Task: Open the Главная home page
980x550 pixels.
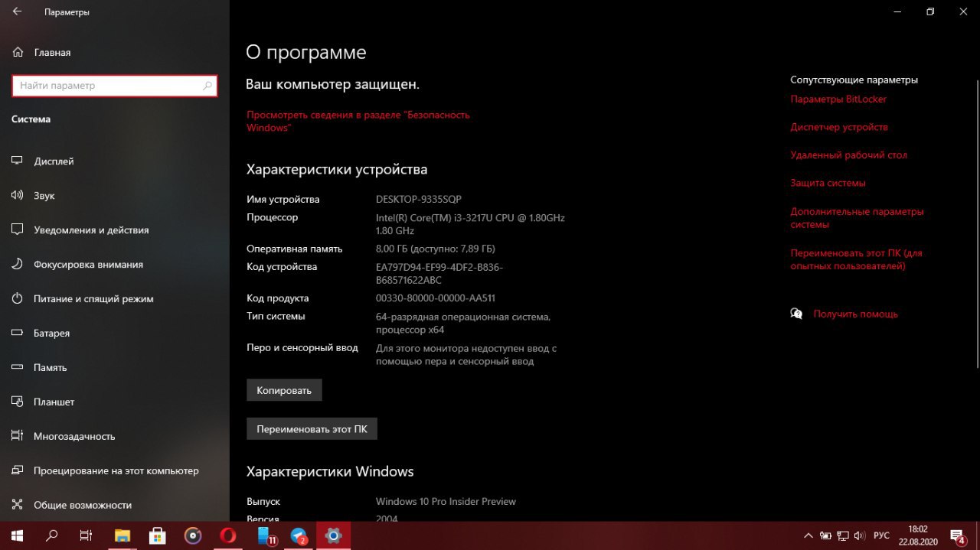Action: pos(52,53)
